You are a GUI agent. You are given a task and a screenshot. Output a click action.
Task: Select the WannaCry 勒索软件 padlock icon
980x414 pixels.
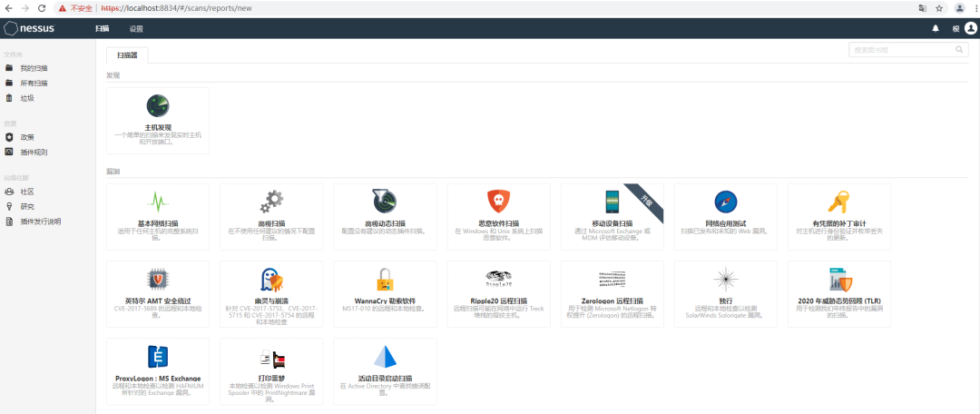pyautogui.click(x=385, y=280)
